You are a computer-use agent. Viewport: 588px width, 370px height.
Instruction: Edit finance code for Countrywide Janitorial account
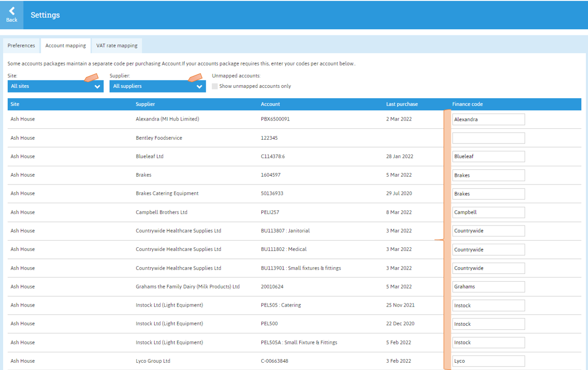(488, 231)
